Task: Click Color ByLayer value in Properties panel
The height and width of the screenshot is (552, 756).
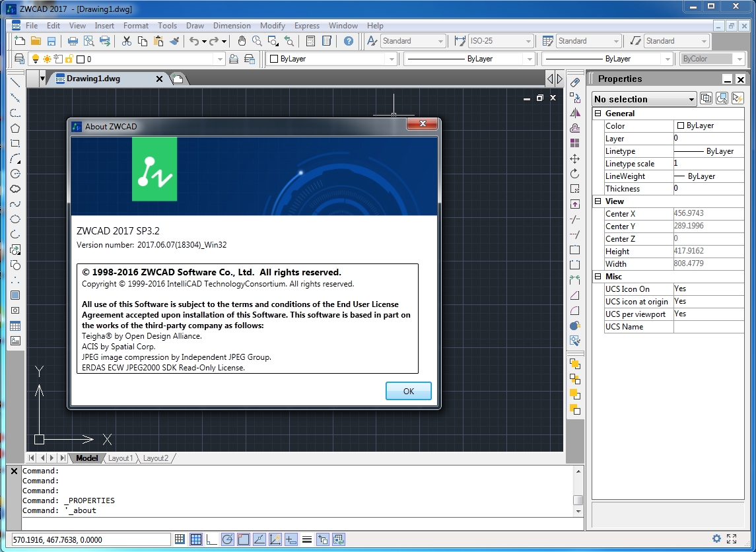Action: click(708, 126)
